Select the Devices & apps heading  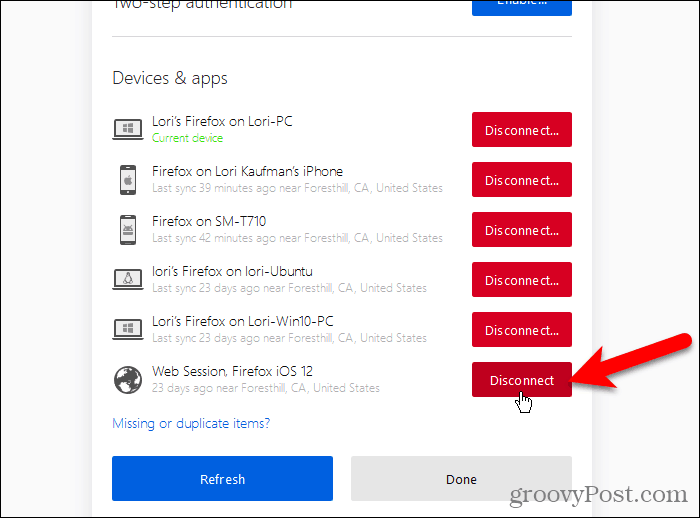click(170, 78)
